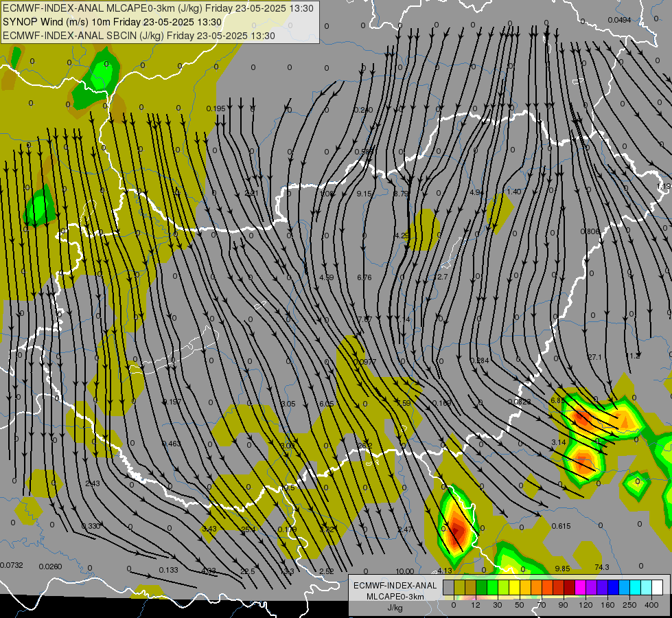672x618 pixels.
Task: Click the map value 74.3
Action: point(602,567)
